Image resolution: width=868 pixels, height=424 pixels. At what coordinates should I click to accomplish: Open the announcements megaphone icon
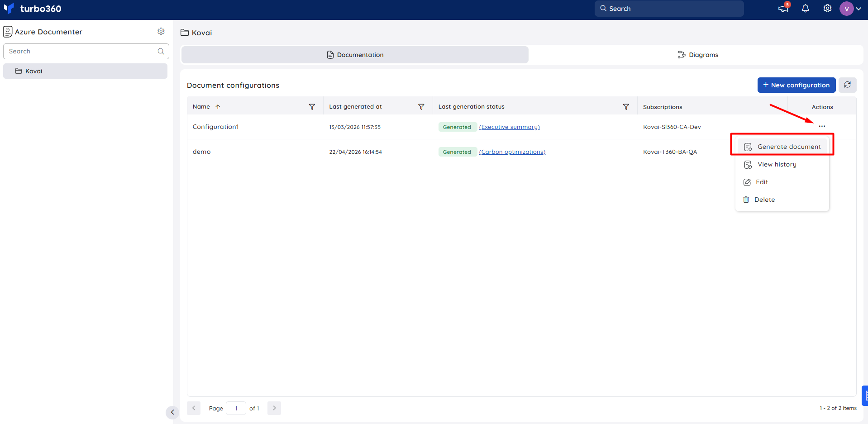point(783,8)
